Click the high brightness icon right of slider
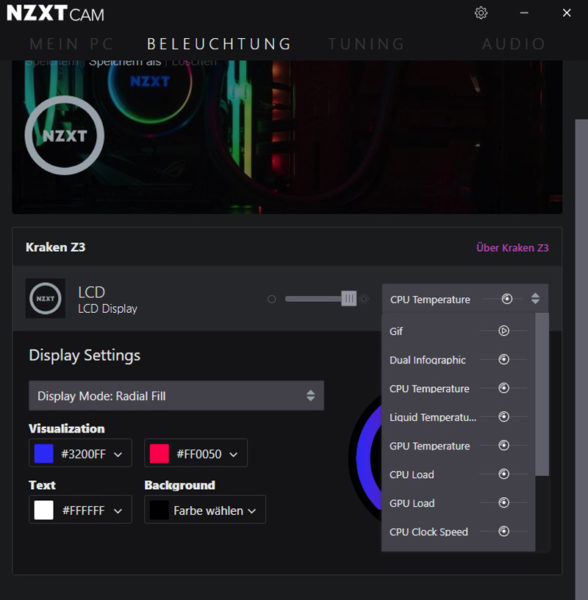Viewport: 588px width, 600px height. coord(365,299)
